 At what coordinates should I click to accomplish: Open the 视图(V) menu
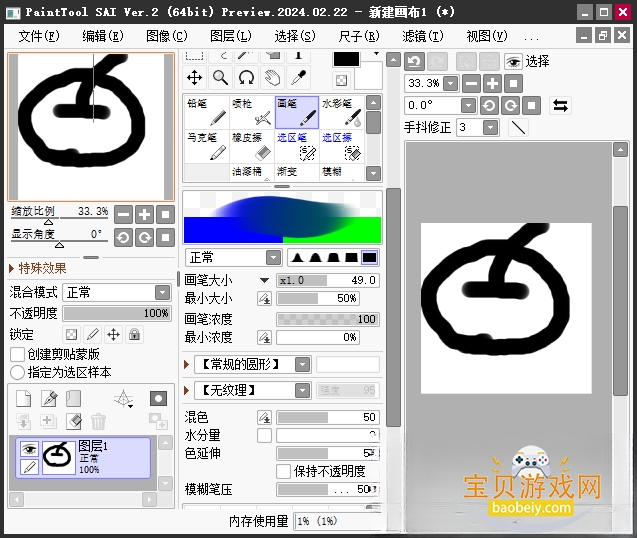487,36
